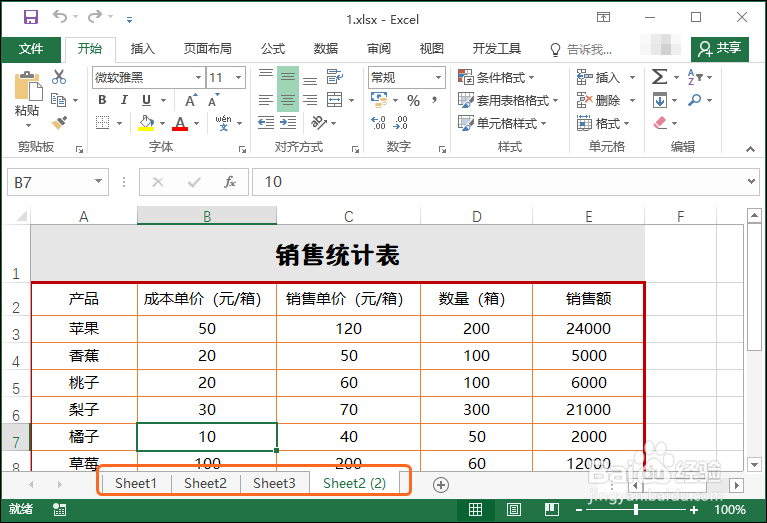The width and height of the screenshot is (767, 523).
Task: Increase font size with the larger A
Action: [191, 100]
